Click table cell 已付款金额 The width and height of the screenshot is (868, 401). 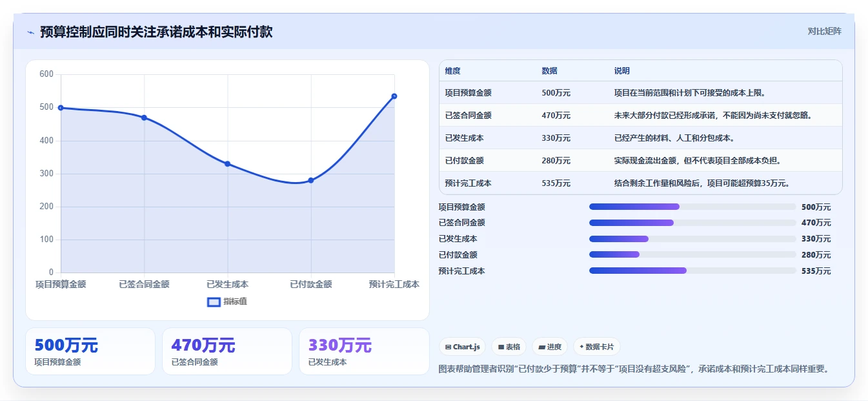464,161
